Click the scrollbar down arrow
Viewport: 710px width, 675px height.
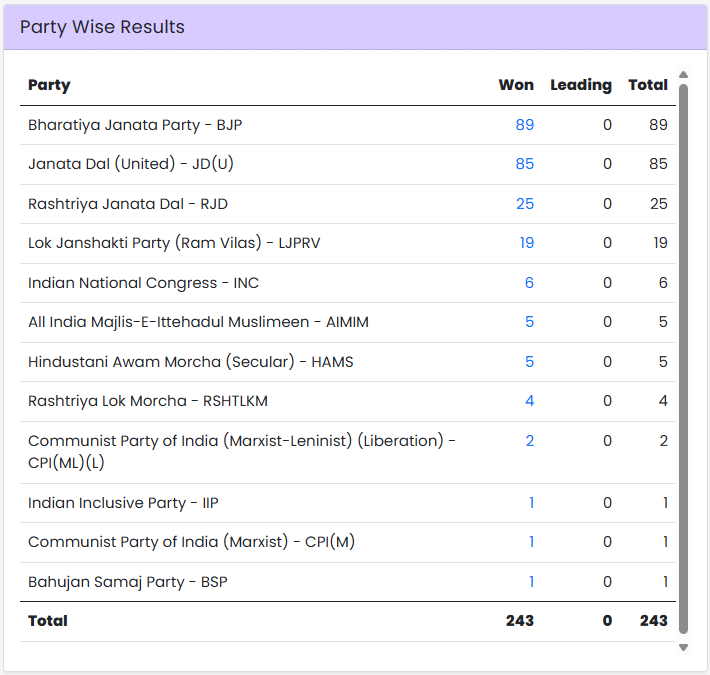[683, 647]
